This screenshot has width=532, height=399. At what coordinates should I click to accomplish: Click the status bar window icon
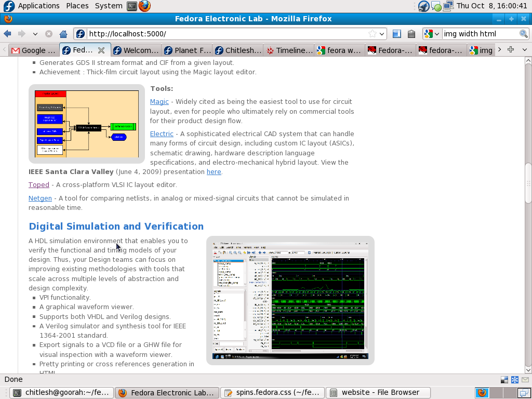[504, 380]
